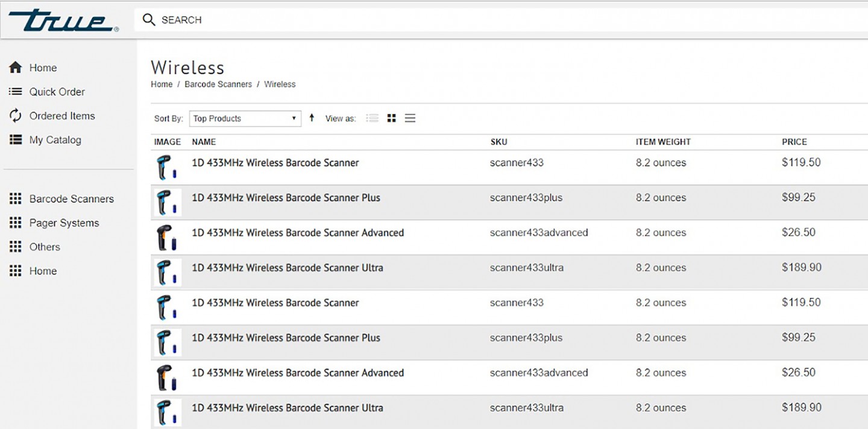Screen dimensions: 868x429
Task: Toggle sort order with the ascending arrow
Action: coord(312,118)
